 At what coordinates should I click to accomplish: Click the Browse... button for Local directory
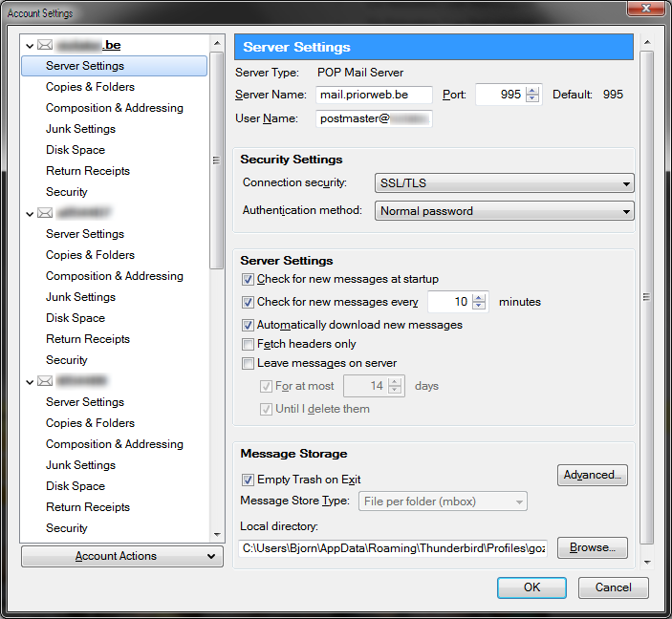(x=592, y=547)
